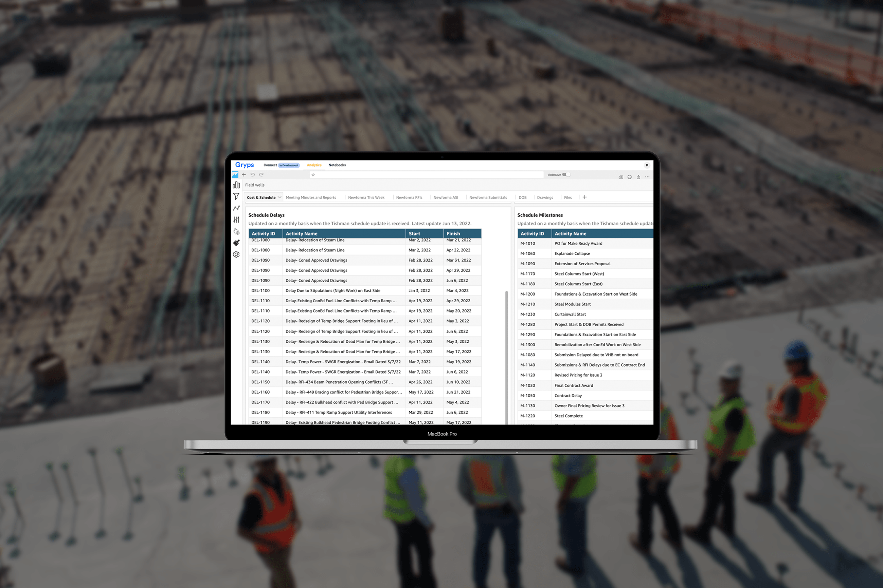Click the Redo arrow in toolbar

261,175
